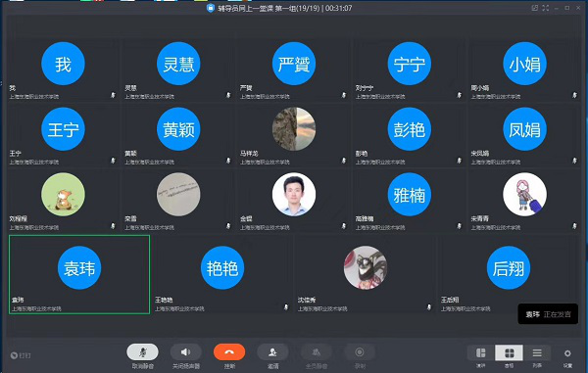Image resolution: width=588 pixels, height=373 pixels.
Task: Click muted mic icon in 黄颖 tile
Action: click(228, 161)
